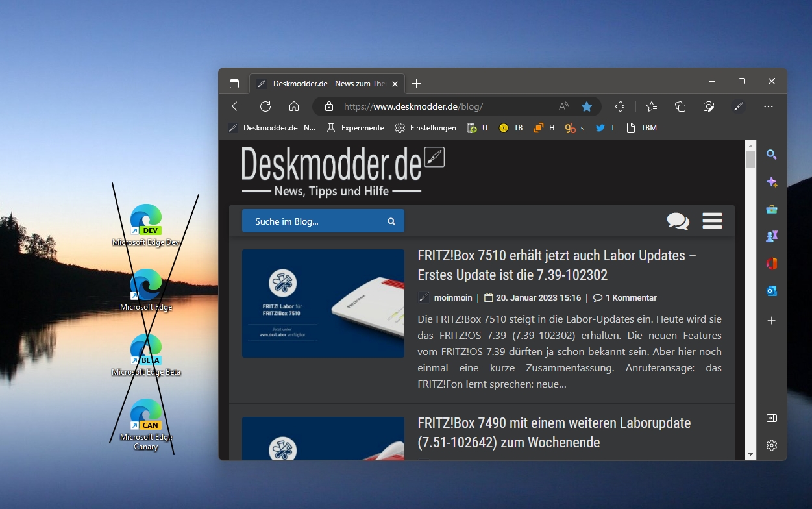812x509 pixels.
Task: Open the Experimente bookmark
Action: point(355,128)
